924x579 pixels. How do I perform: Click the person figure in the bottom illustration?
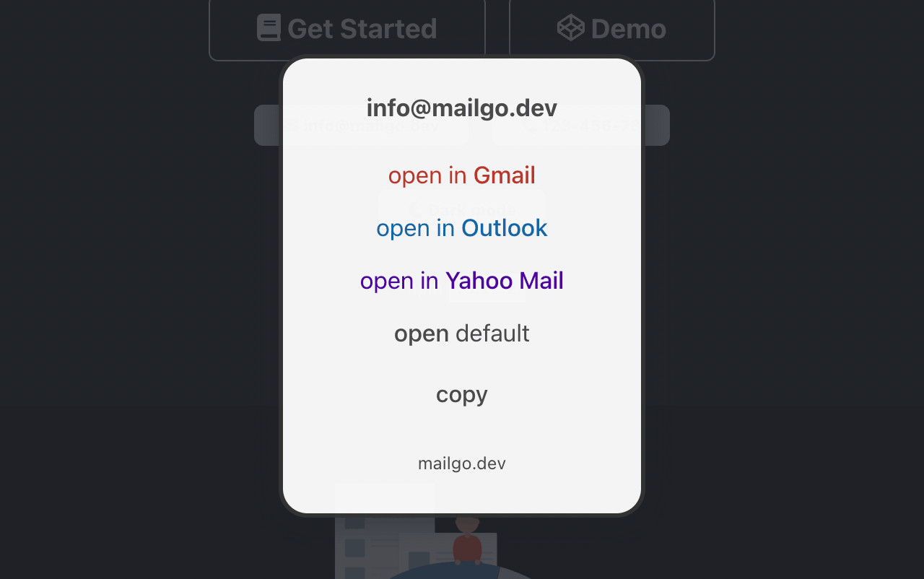467,540
